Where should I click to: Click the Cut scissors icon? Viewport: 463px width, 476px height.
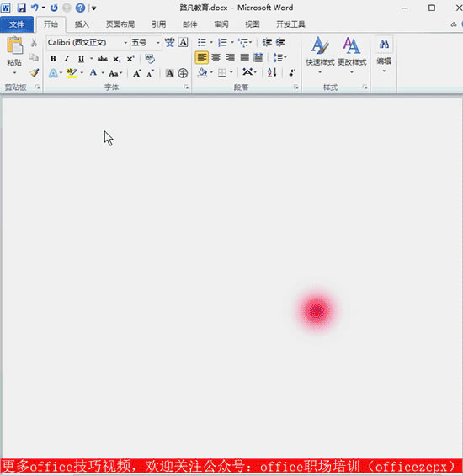(x=34, y=43)
